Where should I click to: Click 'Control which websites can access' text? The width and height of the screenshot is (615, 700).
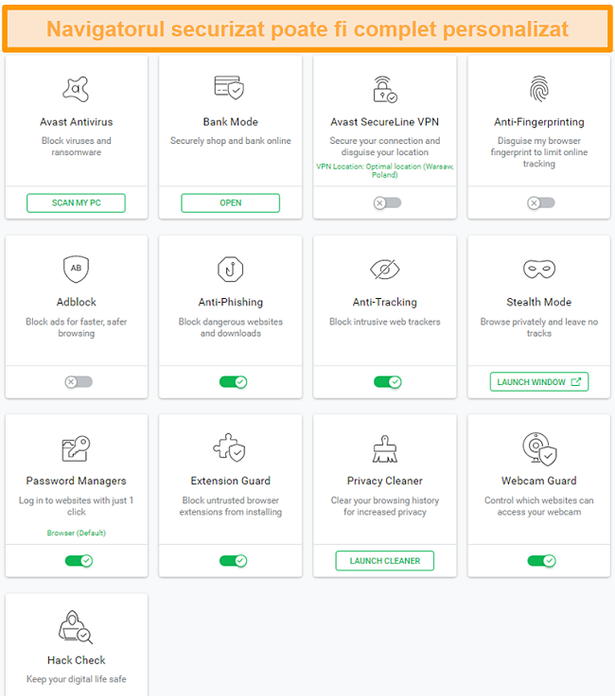(x=539, y=506)
